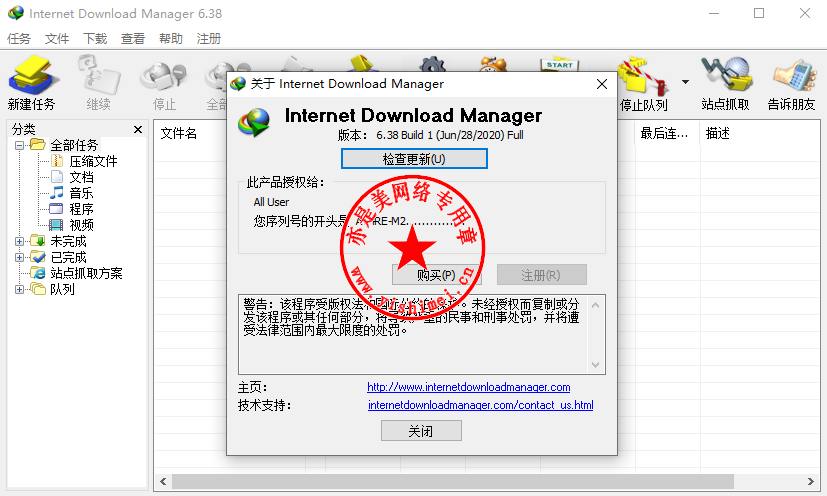The width and height of the screenshot is (827, 496).
Task: Click the Stop Queue (停止队列) toolbar icon
Action: (644, 83)
